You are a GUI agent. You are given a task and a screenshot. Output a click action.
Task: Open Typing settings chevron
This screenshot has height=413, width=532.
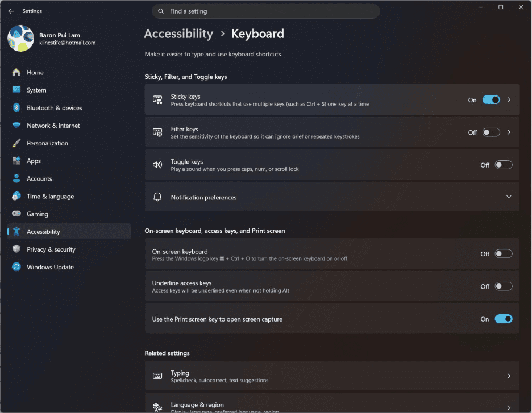(509, 376)
